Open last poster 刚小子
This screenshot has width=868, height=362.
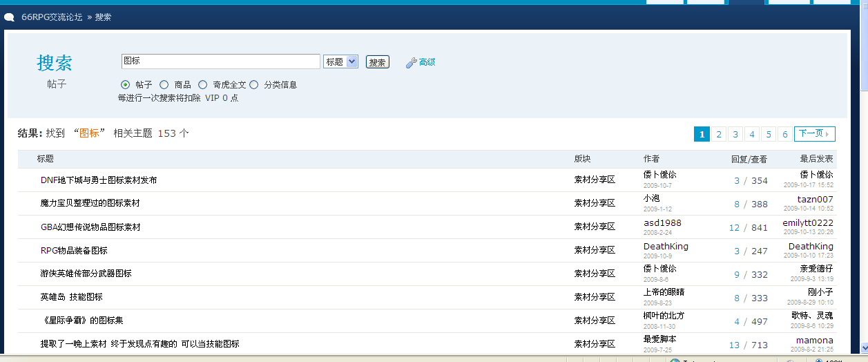click(x=821, y=292)
